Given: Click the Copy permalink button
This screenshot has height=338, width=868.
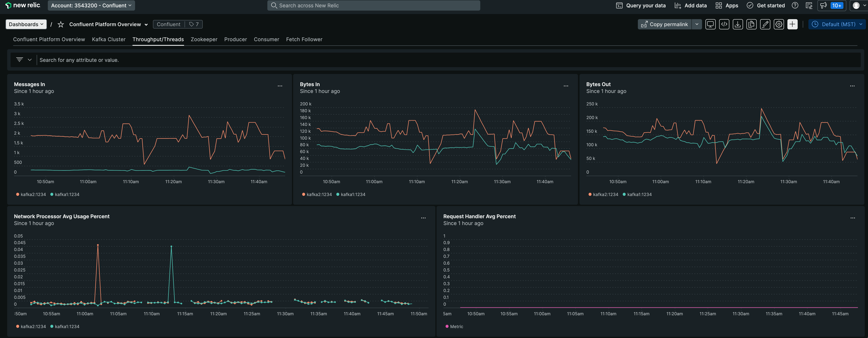Looking at the screenshot, I should (664, 24).
